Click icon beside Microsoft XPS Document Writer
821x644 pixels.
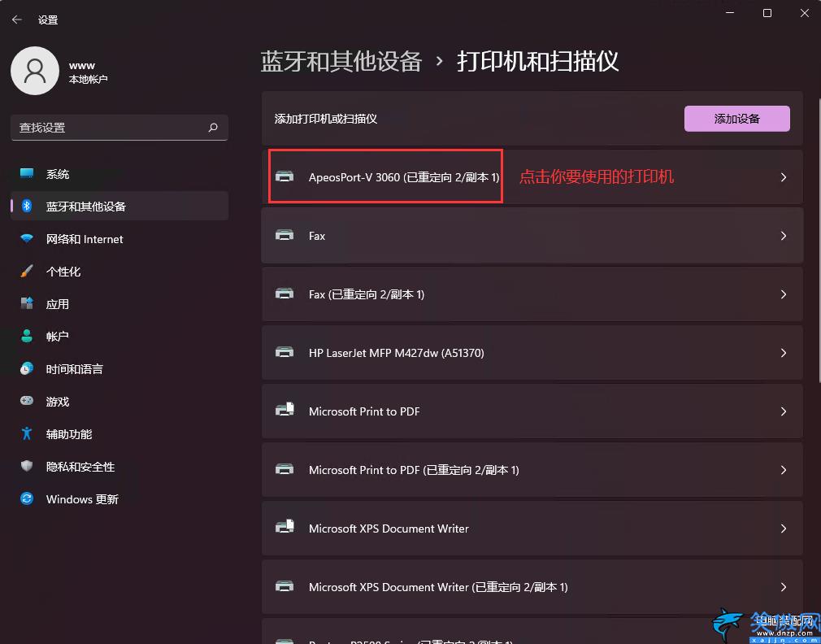click(285, 527)
